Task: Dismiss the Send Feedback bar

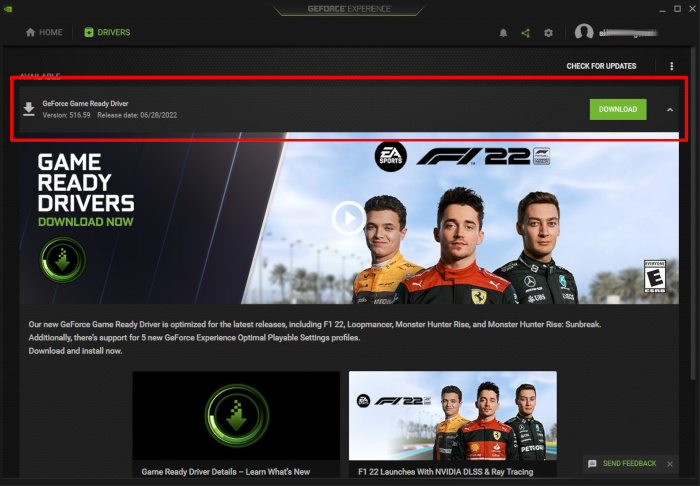Action: (x=670, y=464)
